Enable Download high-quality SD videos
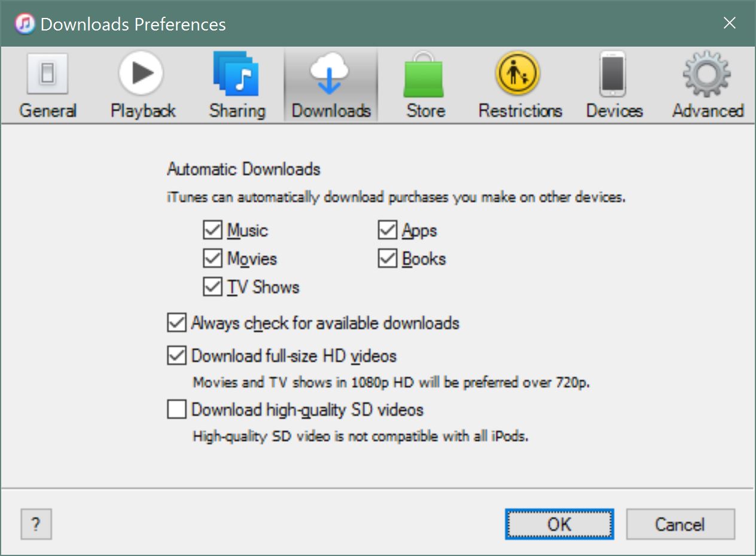 [x=176, y=410]
